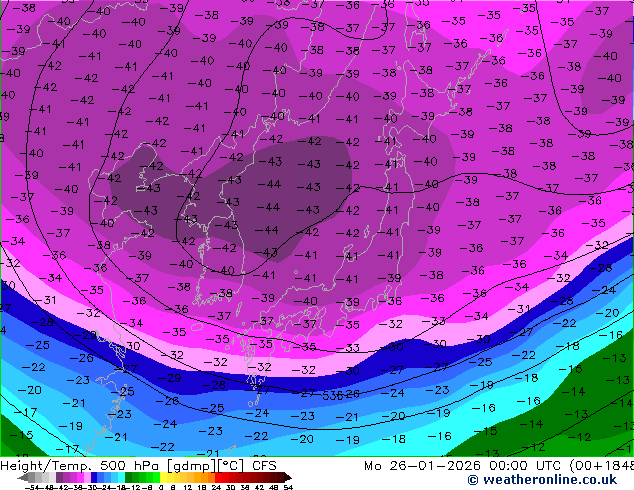
Task: Click the '0' label under the color legend
Action: [161, 487]
